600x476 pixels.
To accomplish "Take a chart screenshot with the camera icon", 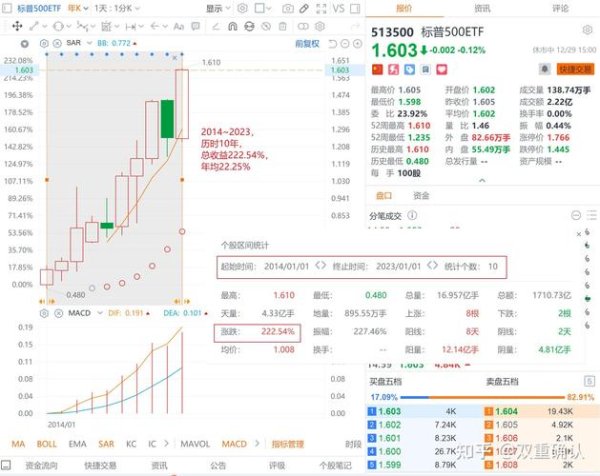I will [x=288, y=8].
